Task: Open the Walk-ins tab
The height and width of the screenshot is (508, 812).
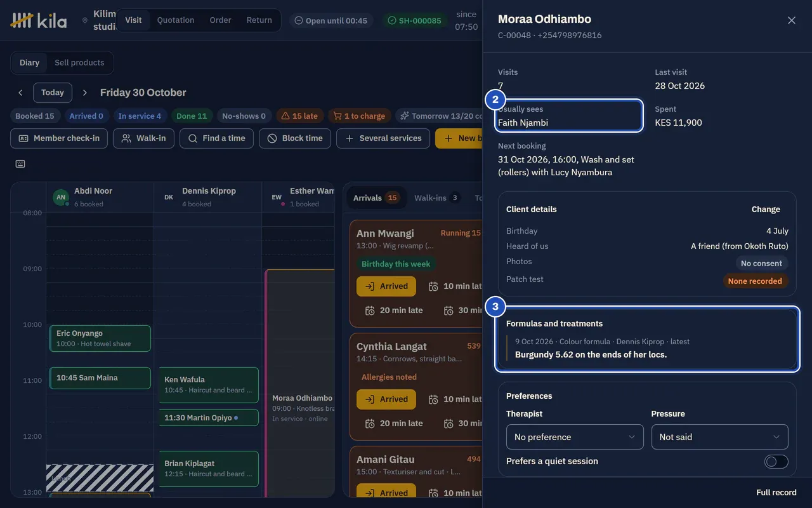Action: pyautogui.click(x=437, y=197)
